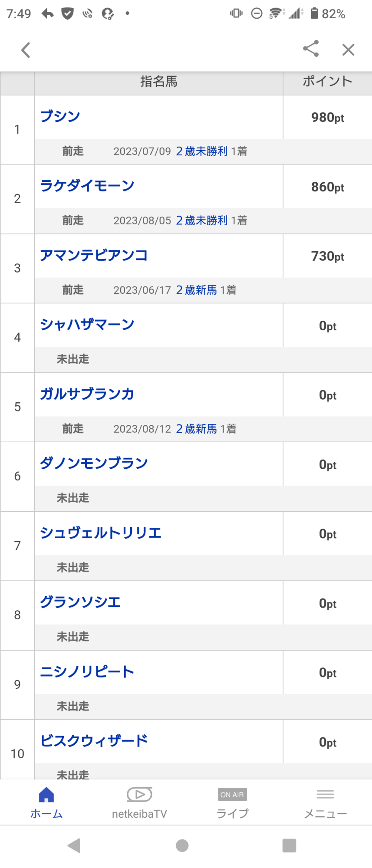Open horse シュヴェルトリリエ details
372x868 pixels.
[101, 533]
